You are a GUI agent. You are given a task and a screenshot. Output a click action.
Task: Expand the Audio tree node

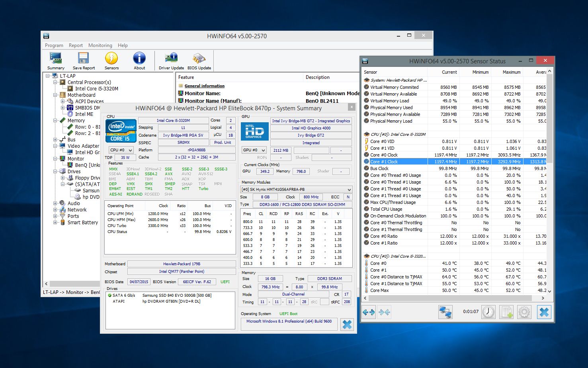pyautogui.click(x=55, y=203)
